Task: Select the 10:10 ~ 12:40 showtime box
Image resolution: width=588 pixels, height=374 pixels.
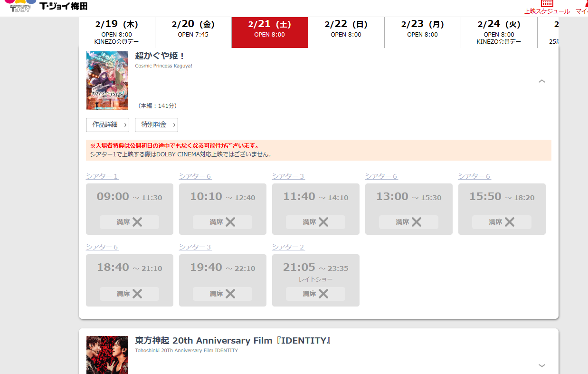Action: [222, 202]
